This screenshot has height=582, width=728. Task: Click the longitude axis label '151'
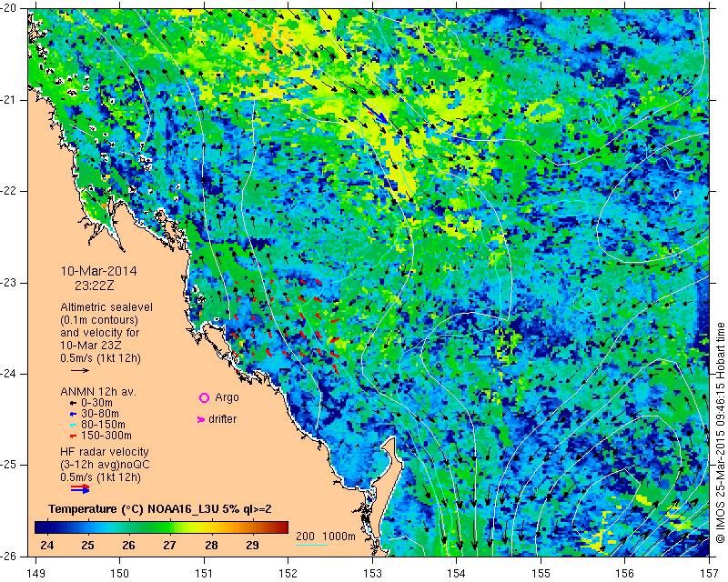(204, 573)
